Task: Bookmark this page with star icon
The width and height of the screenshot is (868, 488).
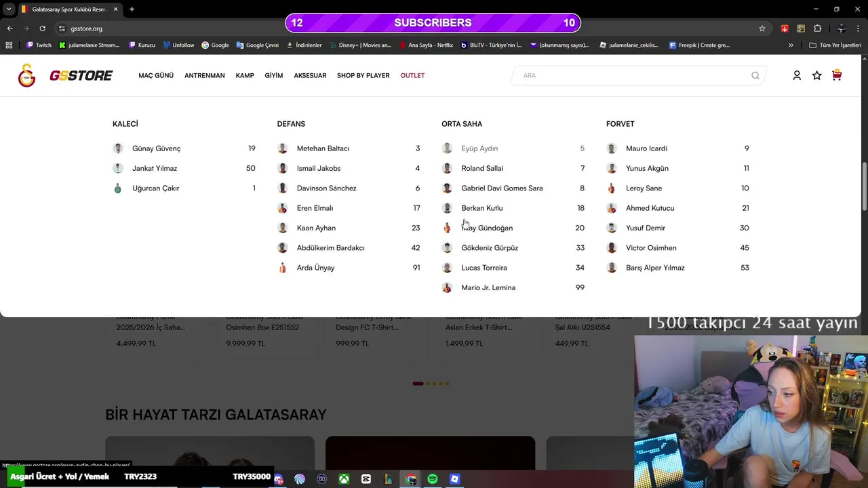Action: [762, 28]
